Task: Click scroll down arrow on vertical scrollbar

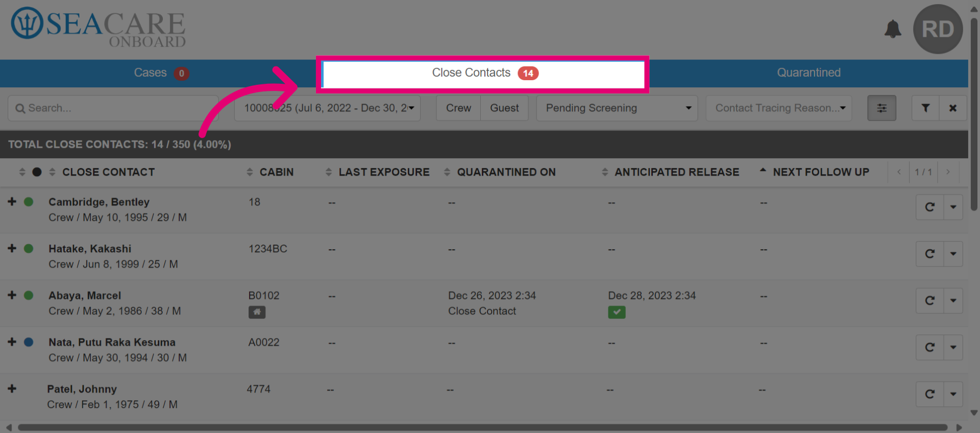Action: pyautogui.click(x=974, y=413)
